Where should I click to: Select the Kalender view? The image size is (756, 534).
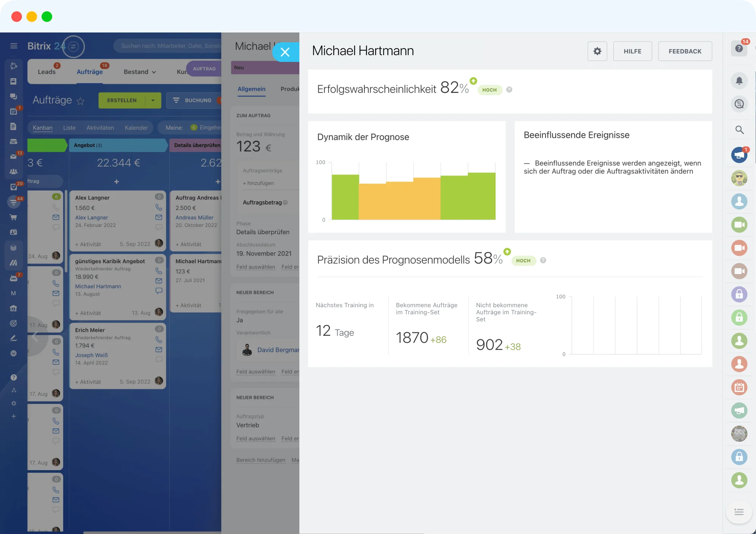[x=136, y=128]
